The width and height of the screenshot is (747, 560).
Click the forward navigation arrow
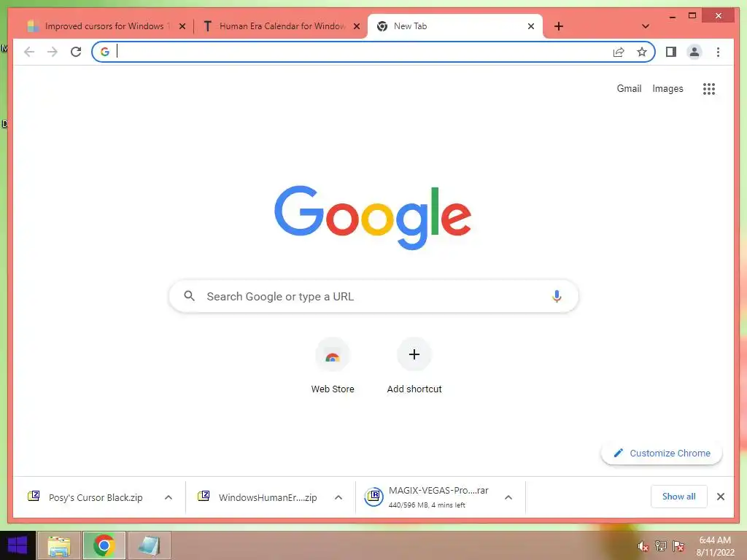click(x=53, y=52)
